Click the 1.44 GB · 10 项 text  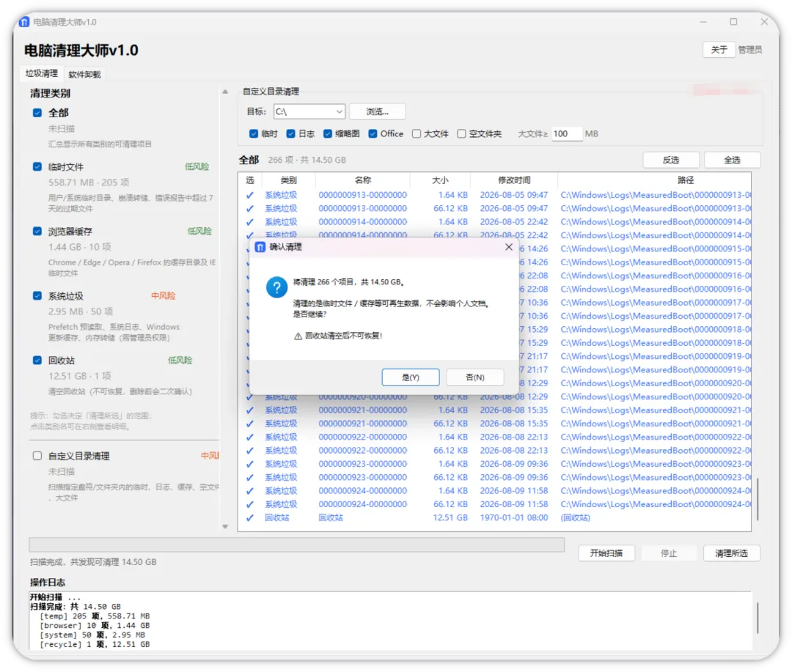80,247
